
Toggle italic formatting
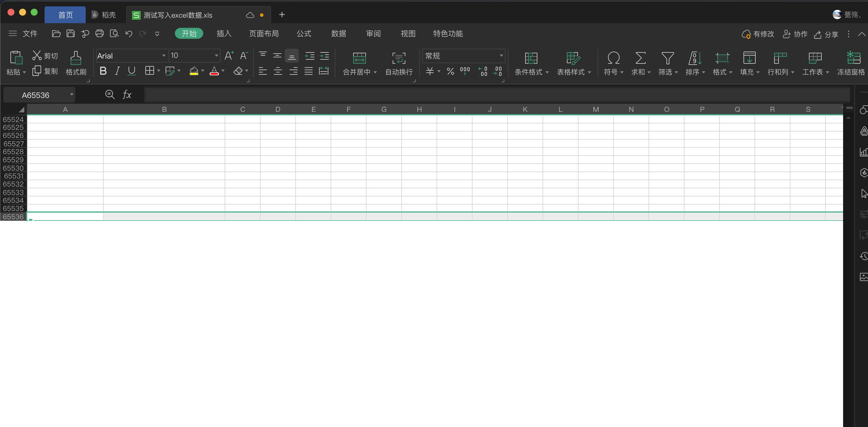tap(117, 71)
